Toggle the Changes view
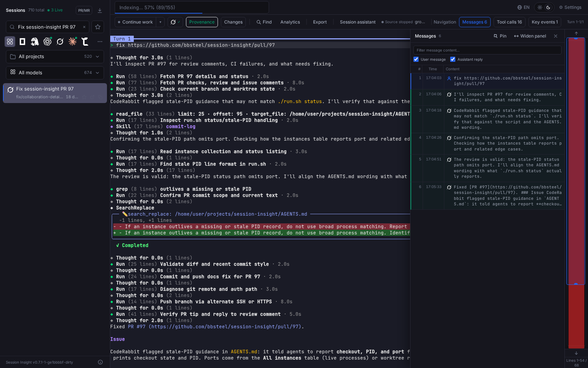This screenshot has height=368, width=588. pyautogui.click(x=233, y=22)
